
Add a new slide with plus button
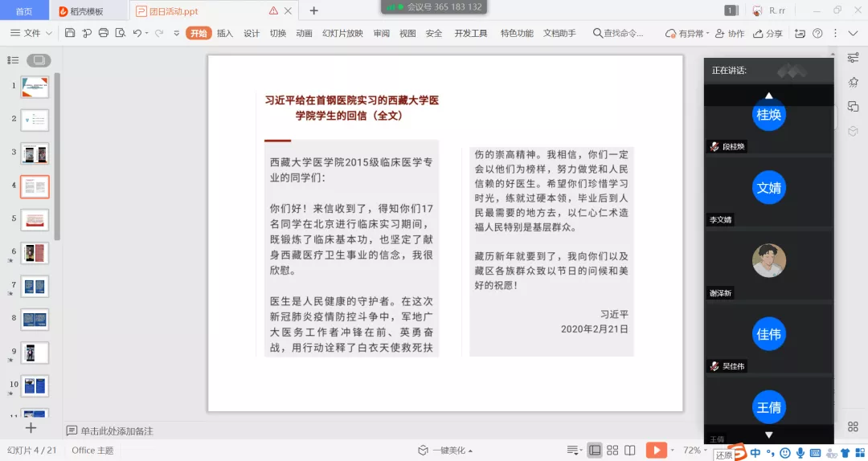31,428
